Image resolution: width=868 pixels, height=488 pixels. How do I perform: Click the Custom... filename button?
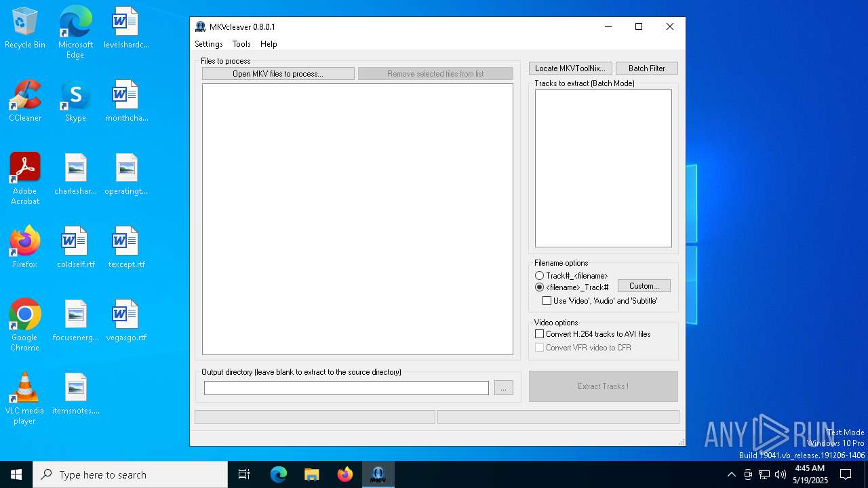pos(644,286)
